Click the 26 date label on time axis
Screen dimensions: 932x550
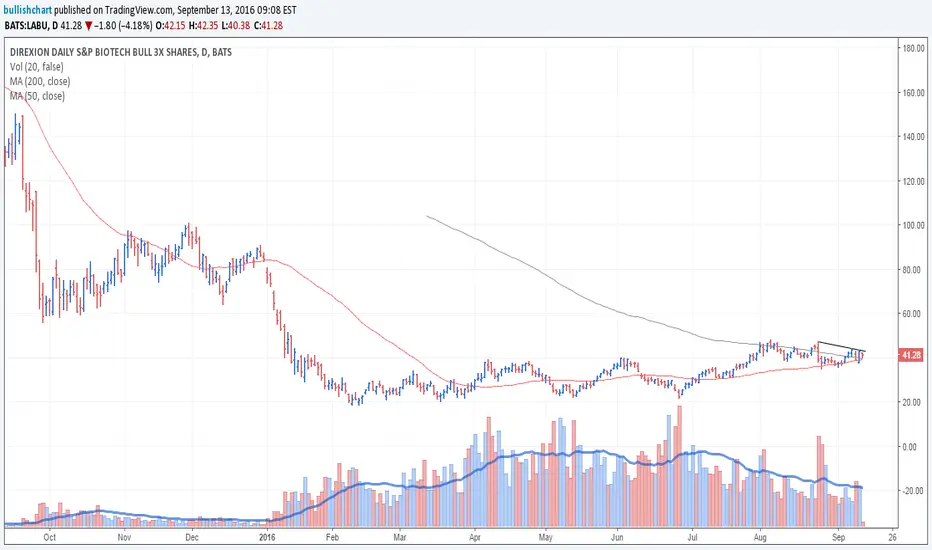tap(892, 537)
